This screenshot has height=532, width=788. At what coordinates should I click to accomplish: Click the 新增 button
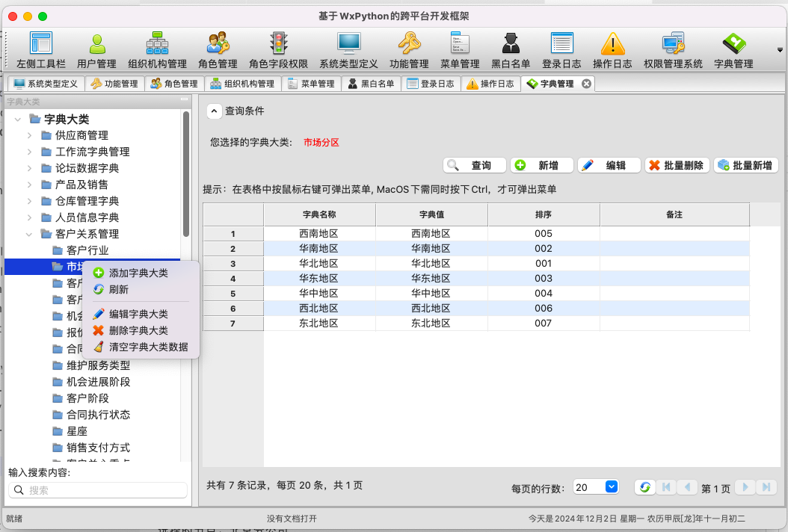pos(541,166)
